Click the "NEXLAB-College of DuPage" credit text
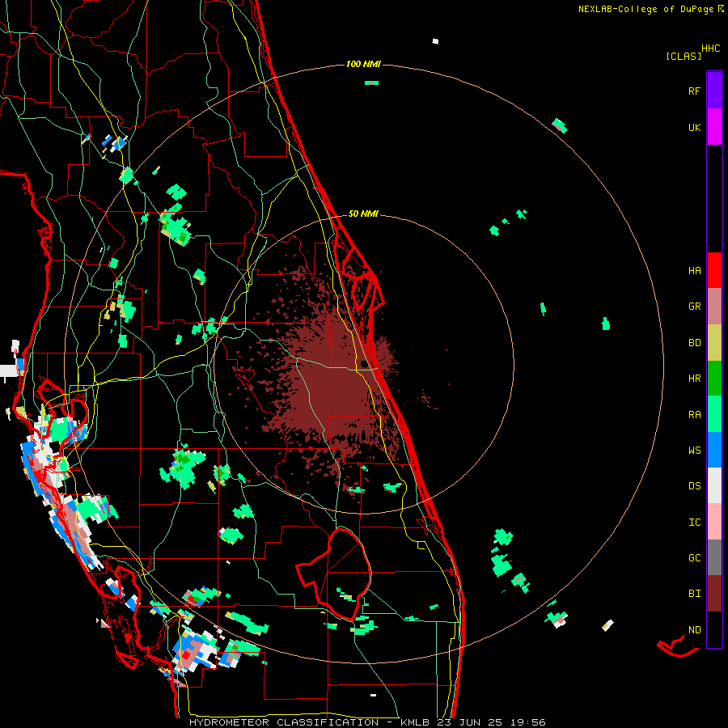Viewport: 728px width, 728px height. [x=645, y=9]
